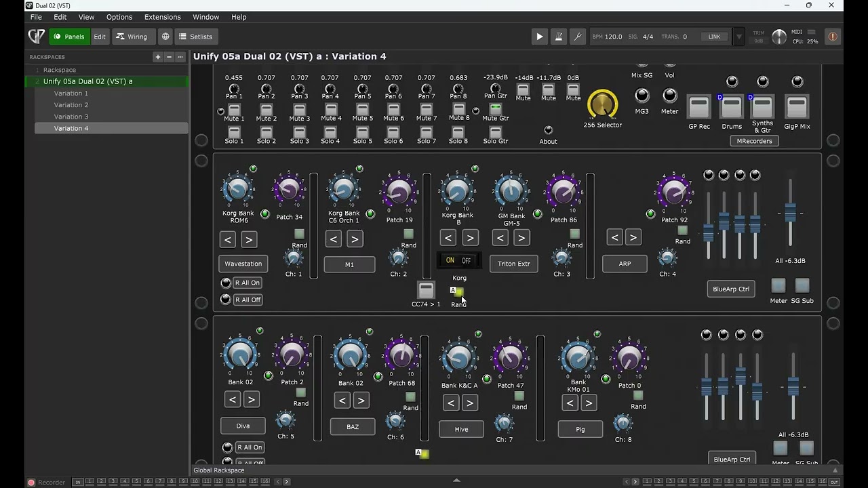Toggle the Mute 1 switch

(234, 110)
